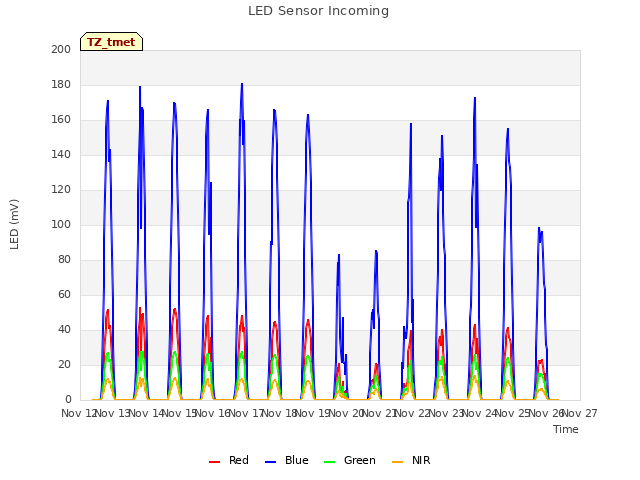The height and width of the screenshot is (480, 640).
Task: Click the last blue peak near 98 mV
Action: pyautogui.click(x=539, y=229)
